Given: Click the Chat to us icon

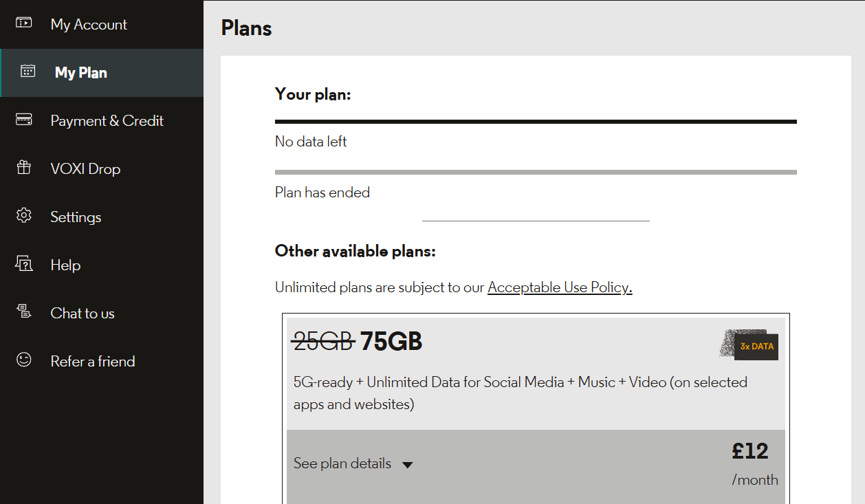Looking at the screenshot, I should [x=24, y=312].
